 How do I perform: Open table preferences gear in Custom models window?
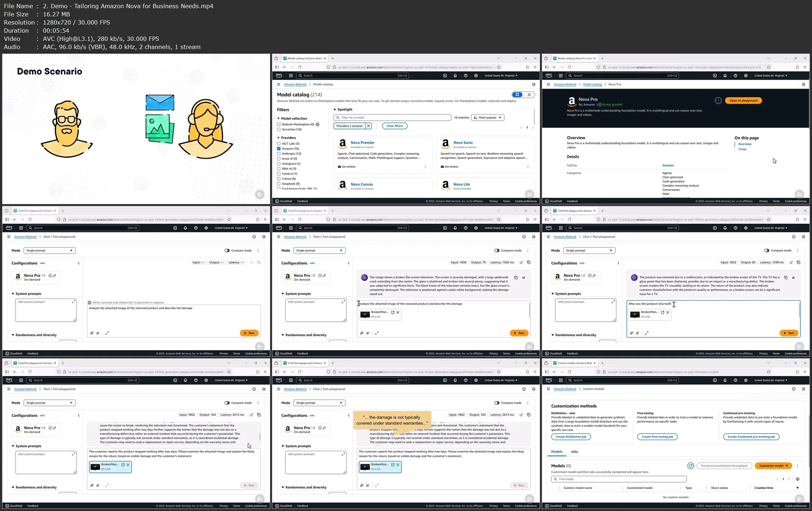coord(797,479)
